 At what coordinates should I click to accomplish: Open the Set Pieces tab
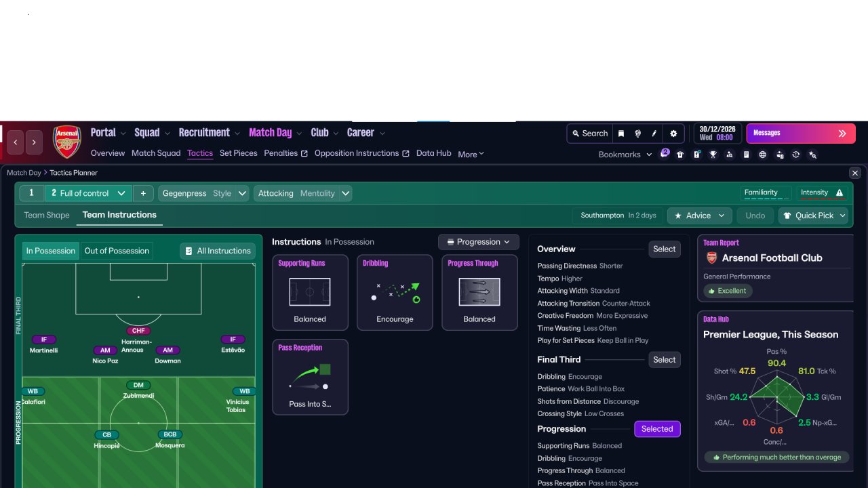[239, 153]
